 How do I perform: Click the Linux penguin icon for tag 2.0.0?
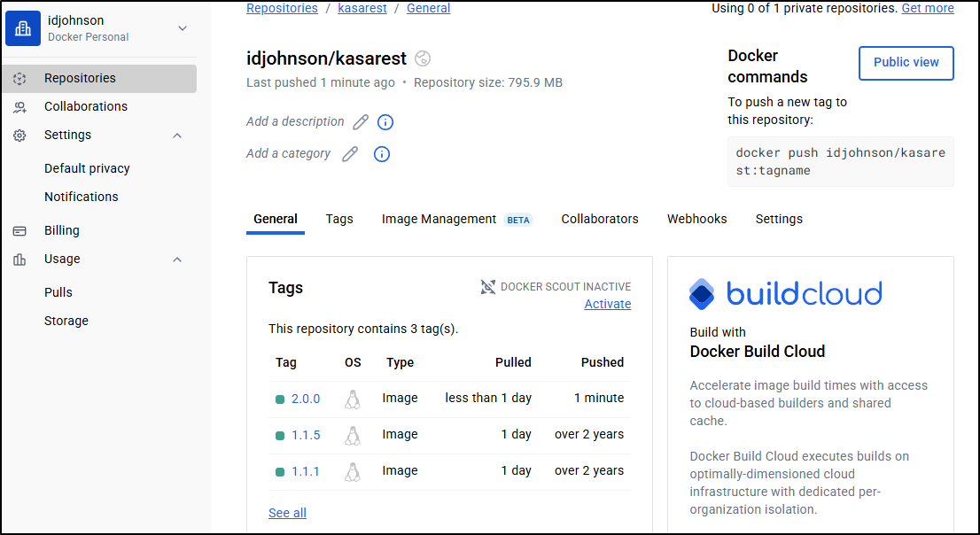pos(353,399)
